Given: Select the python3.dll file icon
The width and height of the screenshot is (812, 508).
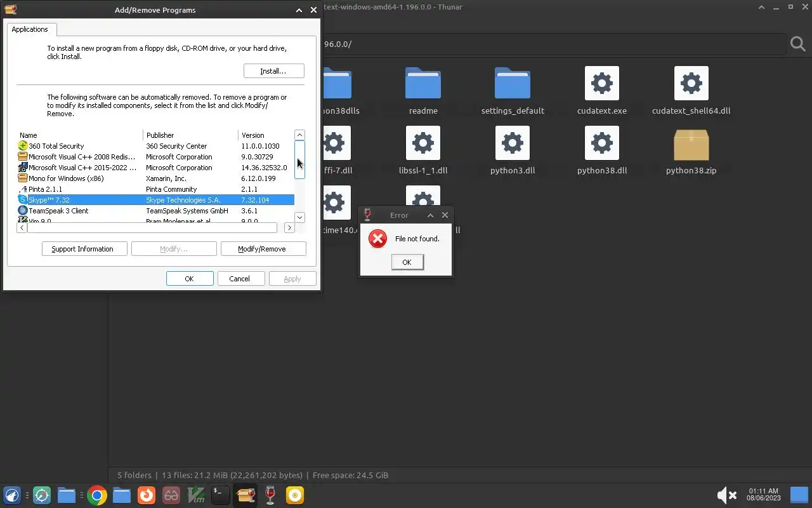Looking at the screenshot, I should tap(513, 143).
